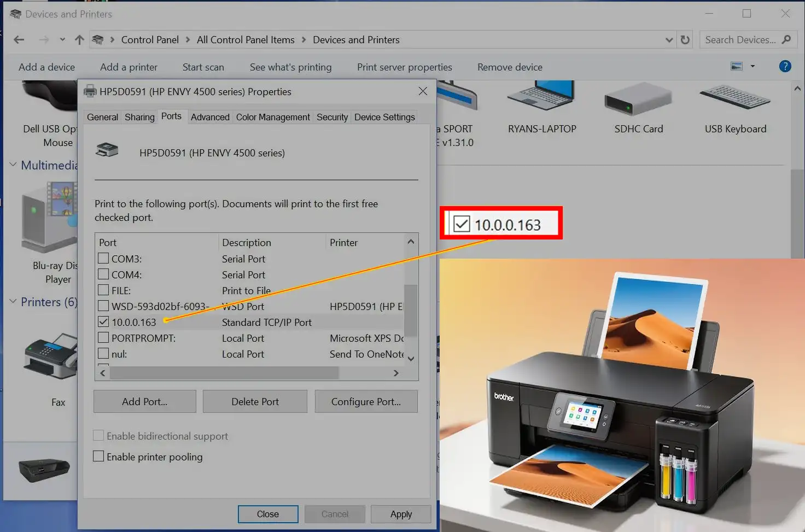805x532 pixels.
Task: Select the RYANS-LAPTOP device icon
Action: point(541,96)
